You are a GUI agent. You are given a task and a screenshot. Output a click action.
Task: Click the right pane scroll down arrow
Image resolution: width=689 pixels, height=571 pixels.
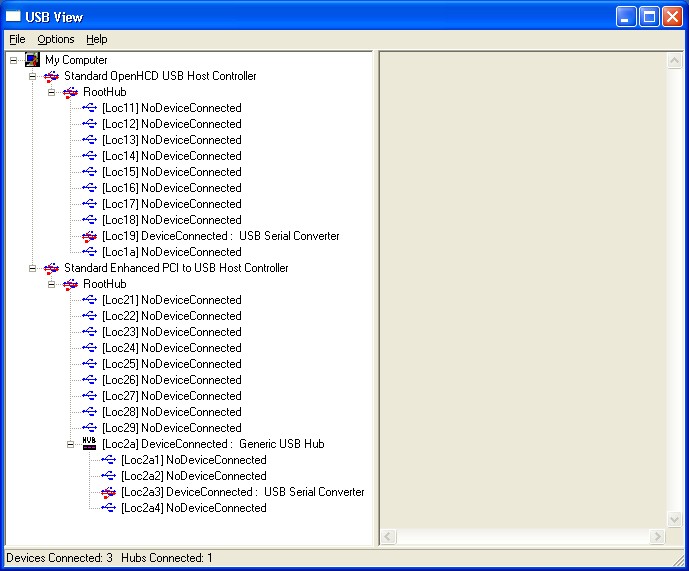tap(674, 519)
